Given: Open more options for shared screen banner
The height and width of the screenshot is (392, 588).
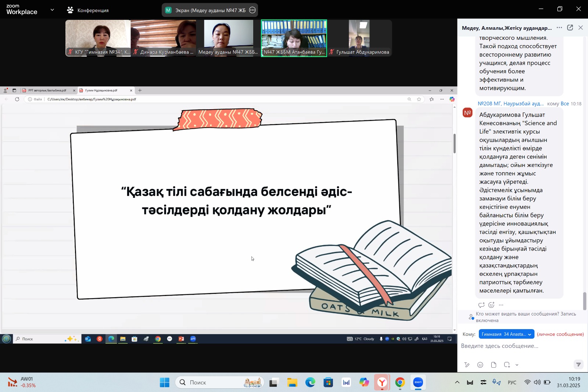Looking at the screenshot, I should (252, 10).
